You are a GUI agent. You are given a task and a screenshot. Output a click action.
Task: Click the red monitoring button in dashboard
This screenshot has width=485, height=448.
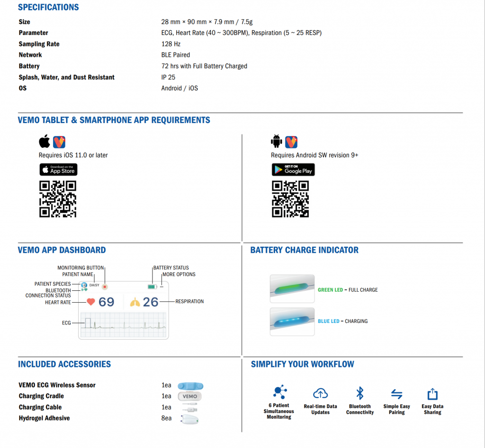coord(105,287)
